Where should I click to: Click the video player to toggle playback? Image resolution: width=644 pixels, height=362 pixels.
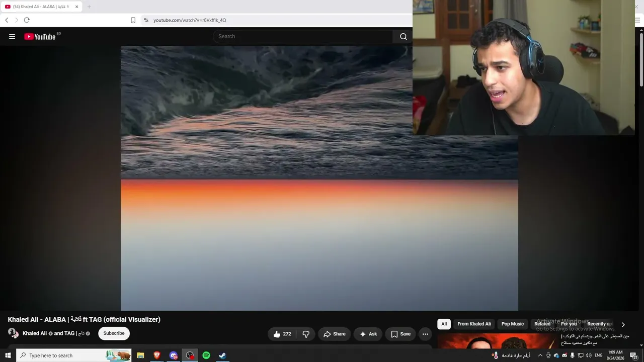coord(319,178)
